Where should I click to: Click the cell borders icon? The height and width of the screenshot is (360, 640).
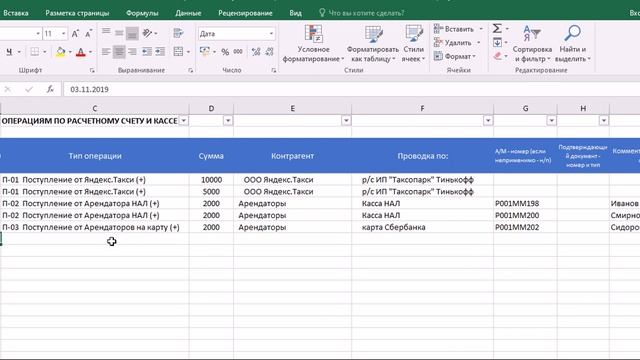35,52
